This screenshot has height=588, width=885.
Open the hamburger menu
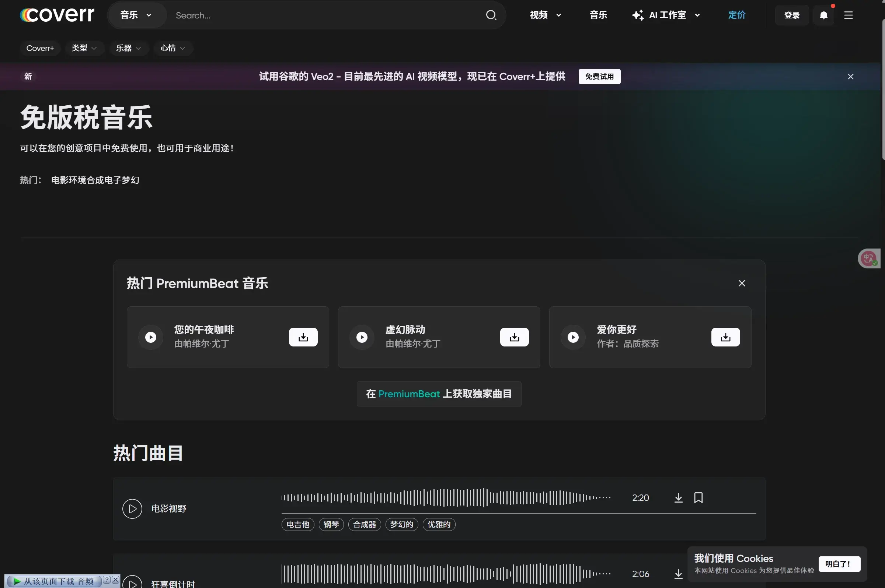pyautogui.click(x=849, y=15)
